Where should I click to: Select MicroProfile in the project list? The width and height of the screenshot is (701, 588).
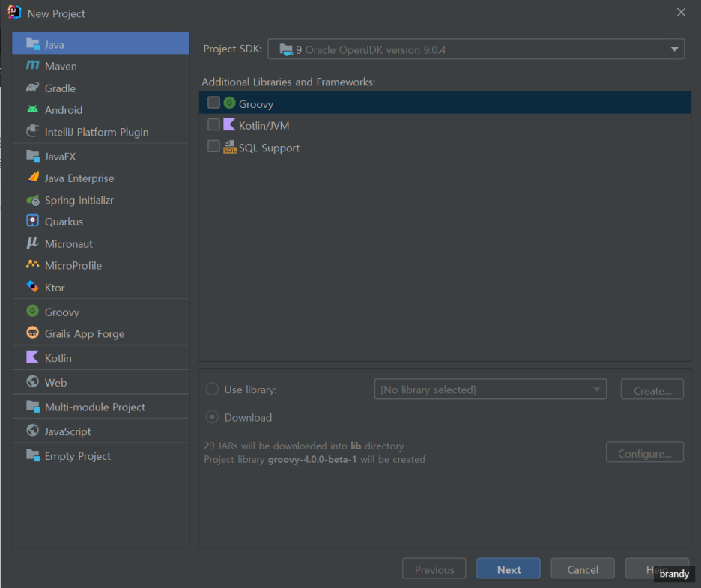point(100,266)
